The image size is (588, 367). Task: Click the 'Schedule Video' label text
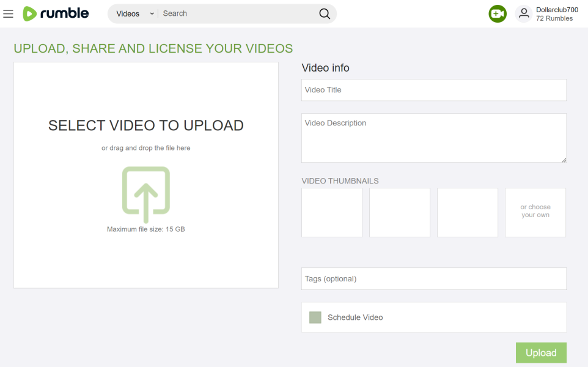tap(355, 317)
